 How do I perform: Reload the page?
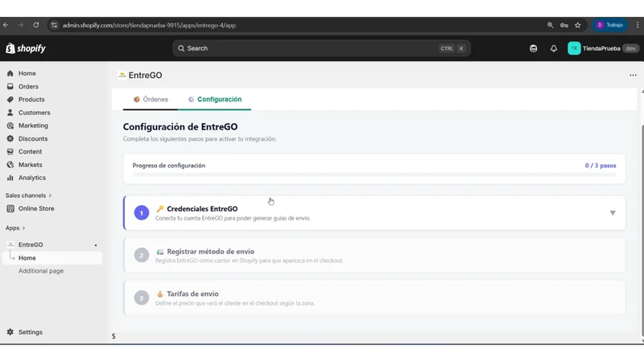coord(36,25)
